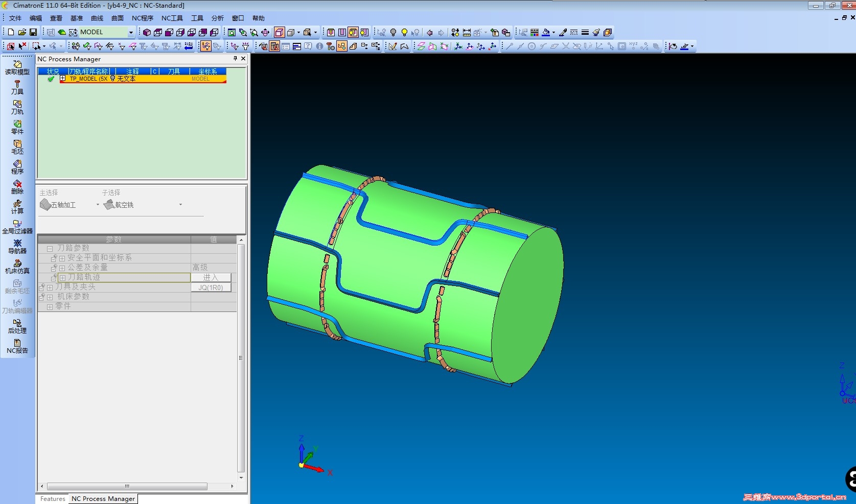
Task: Click the ruler measure icon
Action: point(467,32)
